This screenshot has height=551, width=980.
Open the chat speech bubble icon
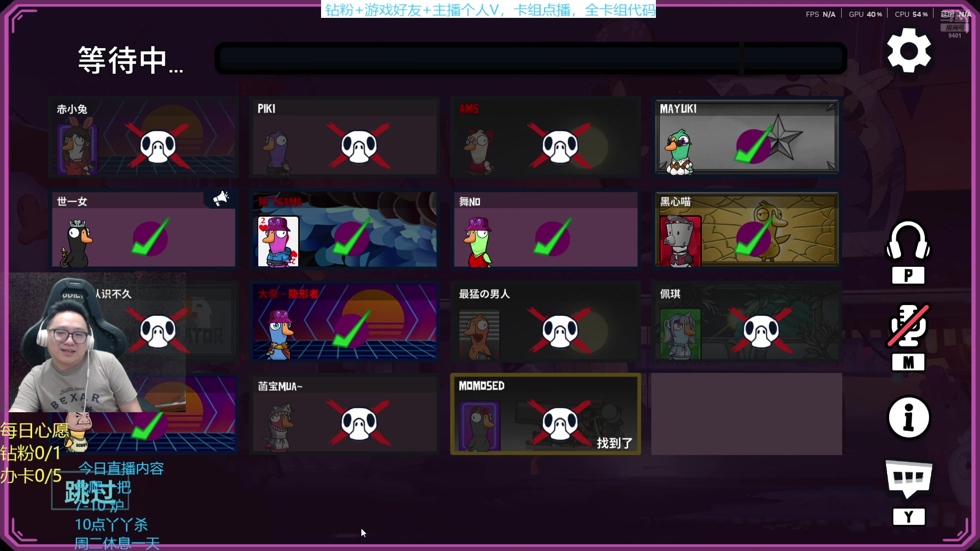909,479
